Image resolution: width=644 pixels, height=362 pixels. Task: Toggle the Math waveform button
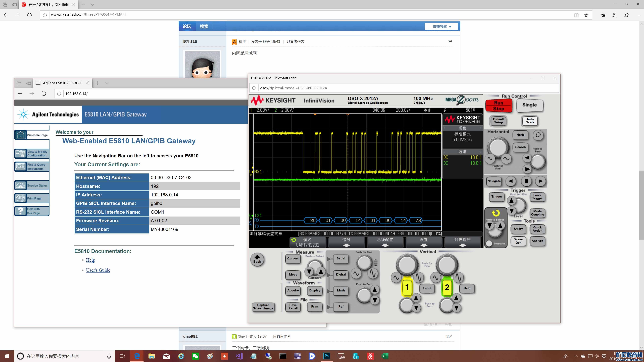coord(340,291)
